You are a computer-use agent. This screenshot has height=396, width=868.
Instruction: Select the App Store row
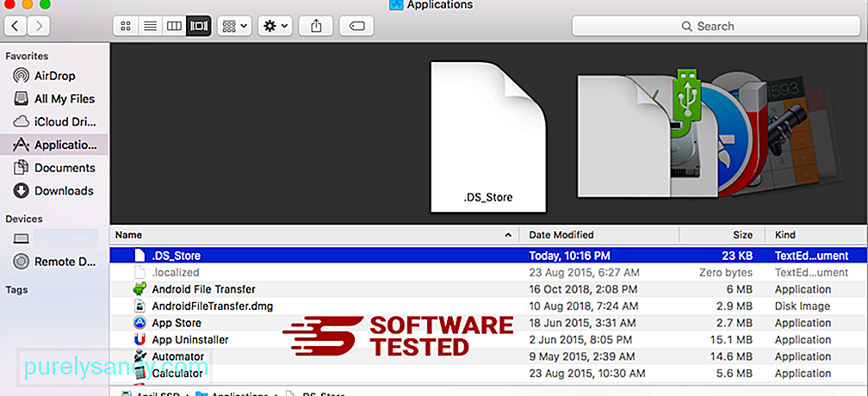click(488, 323)
